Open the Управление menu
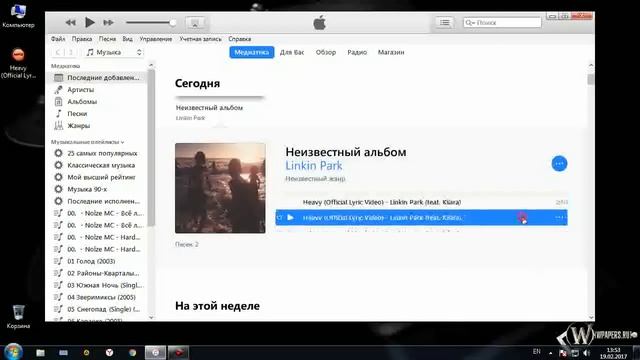This screenshot has height=360, width=640. point(156,39)
